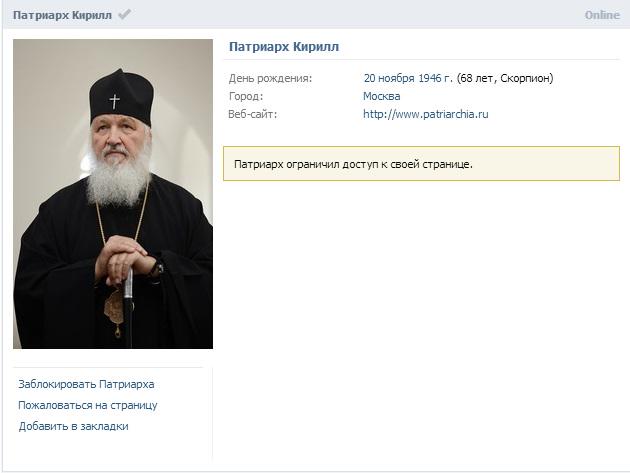
Task: Click the День рождения label
Action: point(270,78)
